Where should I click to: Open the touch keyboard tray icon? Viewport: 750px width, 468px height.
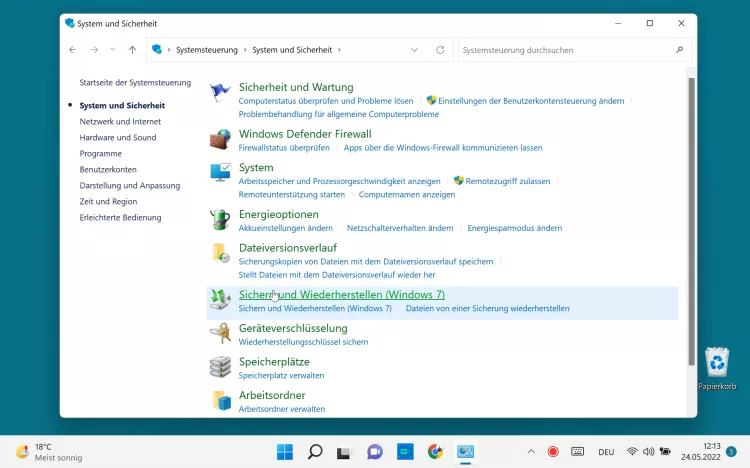(578, 452)
